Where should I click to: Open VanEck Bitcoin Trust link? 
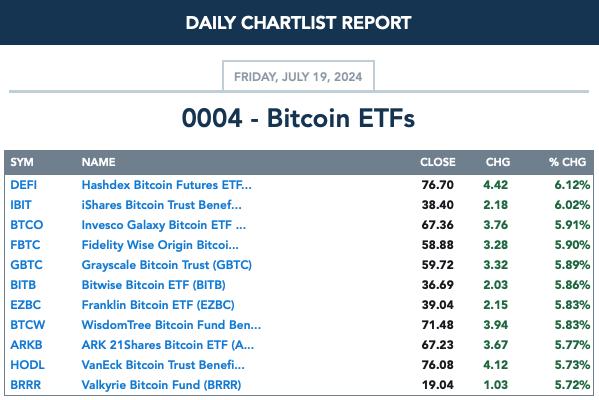click(163, 365)
